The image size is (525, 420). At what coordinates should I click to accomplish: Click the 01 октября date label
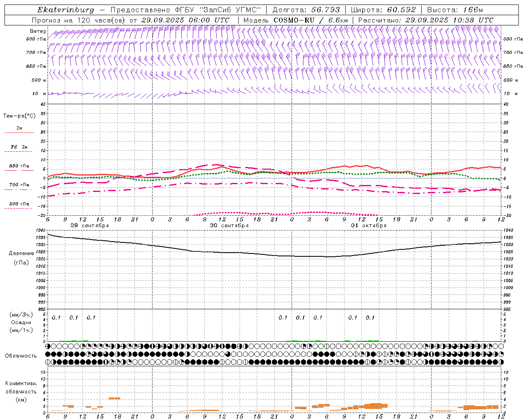[x=369, y=226]
